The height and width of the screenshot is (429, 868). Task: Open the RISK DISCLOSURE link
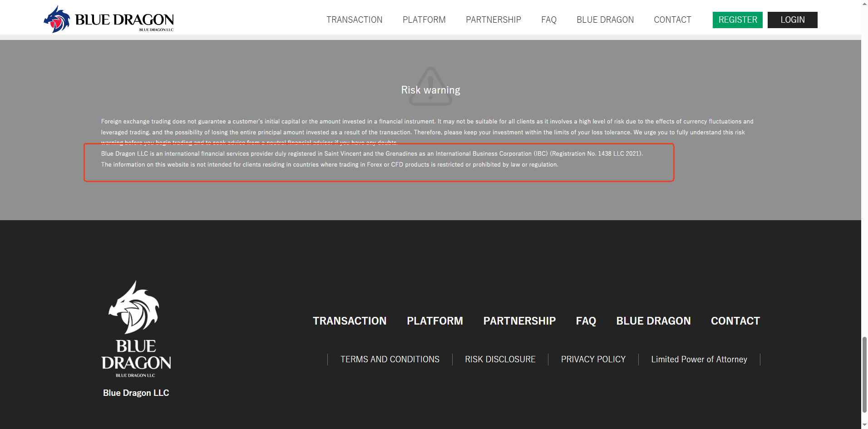(x=500, y=360)
